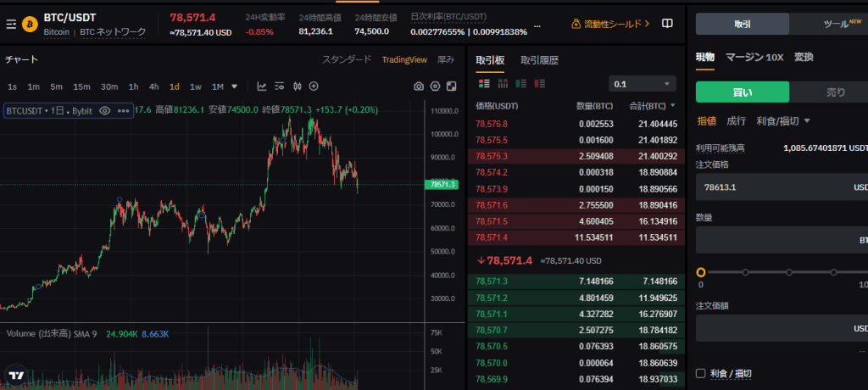Image resolution: width=868 pixels, height=390 pixels.
Task: Click the header ellipsis for more stats
Action: tap(537, 25)
